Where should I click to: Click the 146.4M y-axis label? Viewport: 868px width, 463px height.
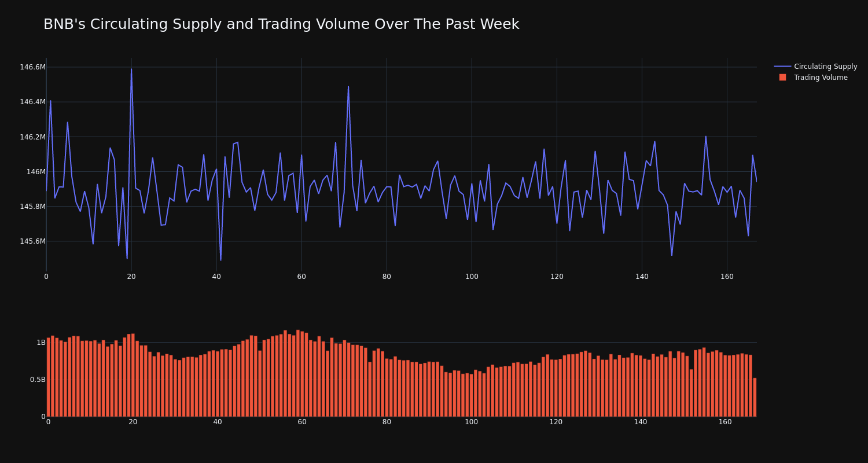[x=32, y=102]
